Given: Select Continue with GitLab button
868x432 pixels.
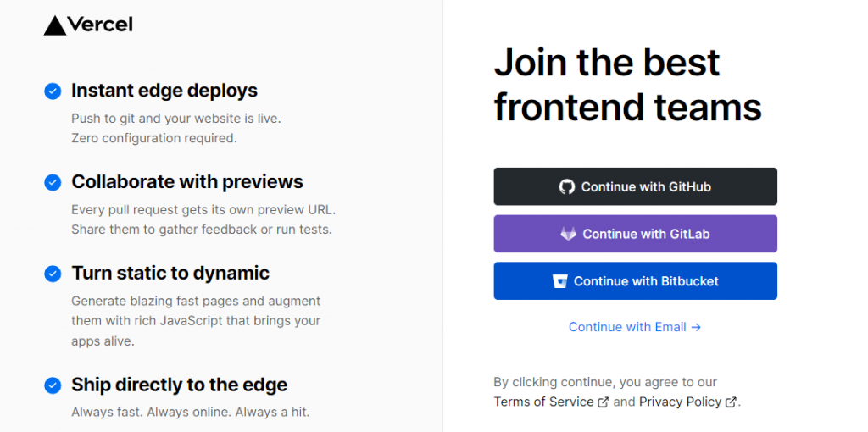Looking at the screenshot, I should 636,234.
